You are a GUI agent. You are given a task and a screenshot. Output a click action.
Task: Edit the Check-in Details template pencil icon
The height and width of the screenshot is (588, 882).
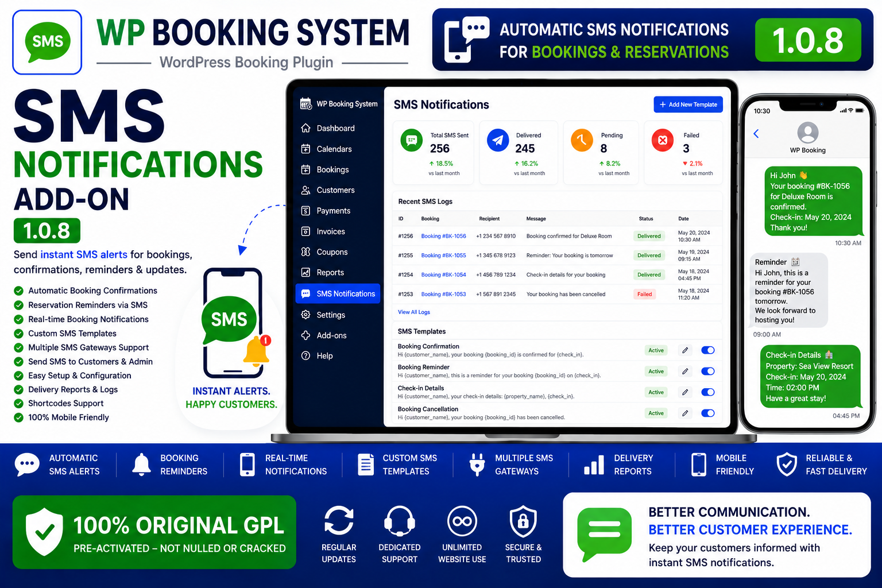tap(685, 392)
